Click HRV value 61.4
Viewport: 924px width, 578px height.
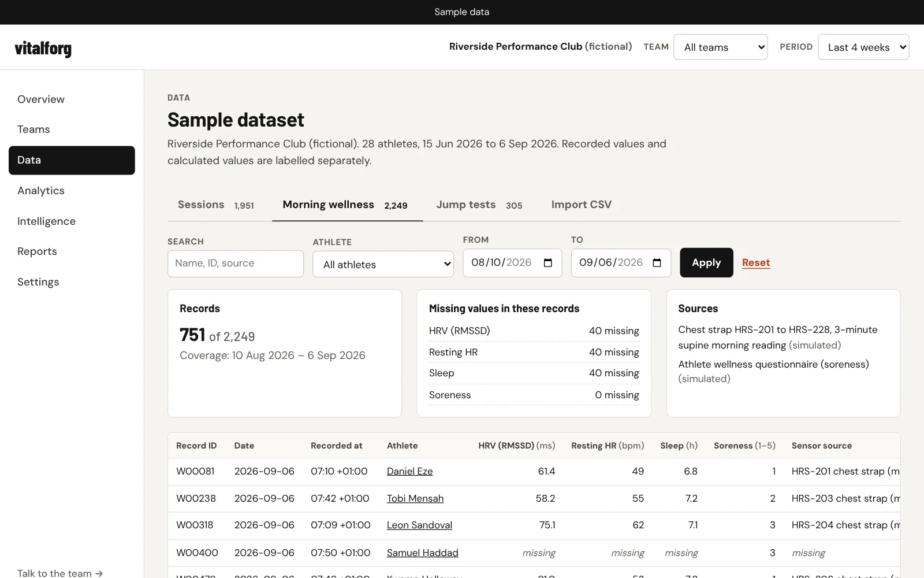tap(546, 471)
